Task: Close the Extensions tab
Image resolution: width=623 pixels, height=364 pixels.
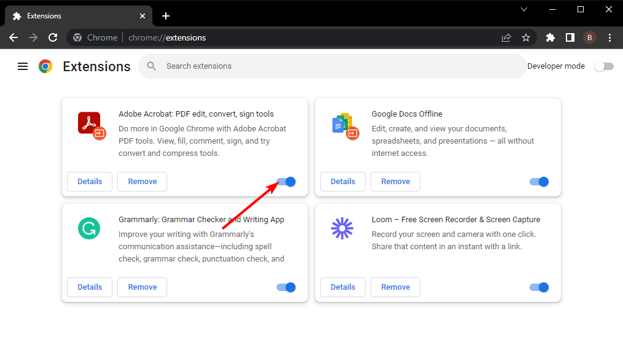Action: pyautogui.click(x=143, y=16)
